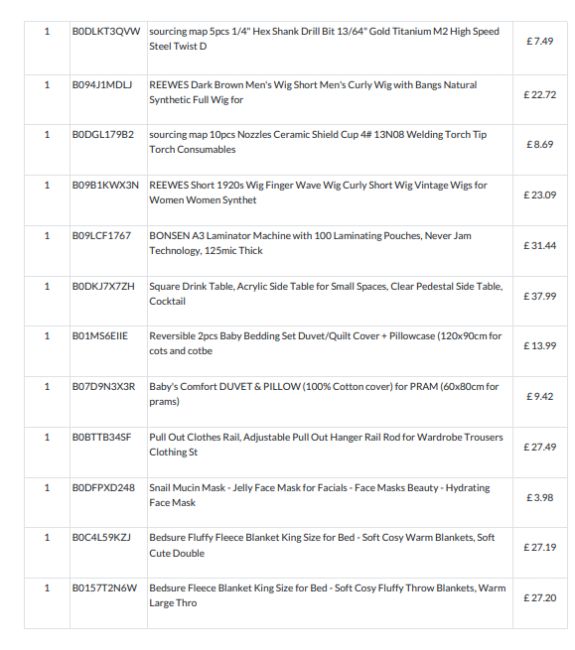Select price £ 13.99
Screen dimensions: 575x650
540,346
